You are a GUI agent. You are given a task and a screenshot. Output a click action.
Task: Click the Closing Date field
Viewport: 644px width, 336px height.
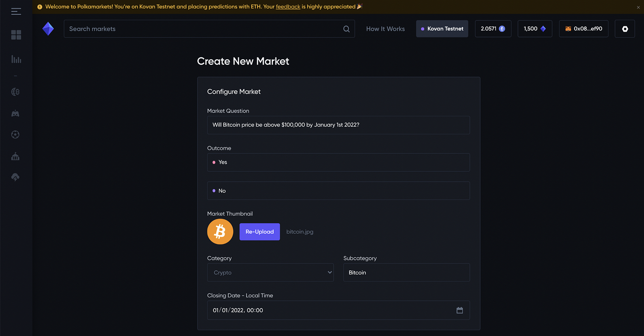pos(339,310)
